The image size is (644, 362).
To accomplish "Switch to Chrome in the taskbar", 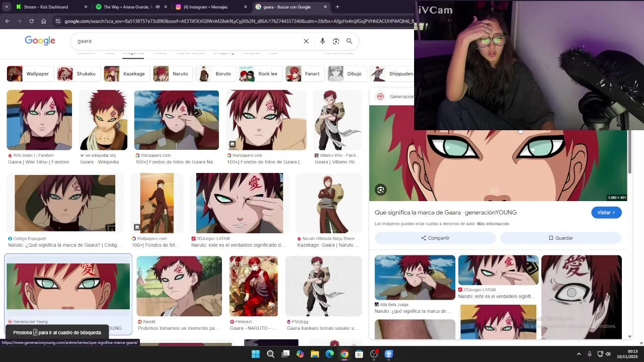I will 344,354.
